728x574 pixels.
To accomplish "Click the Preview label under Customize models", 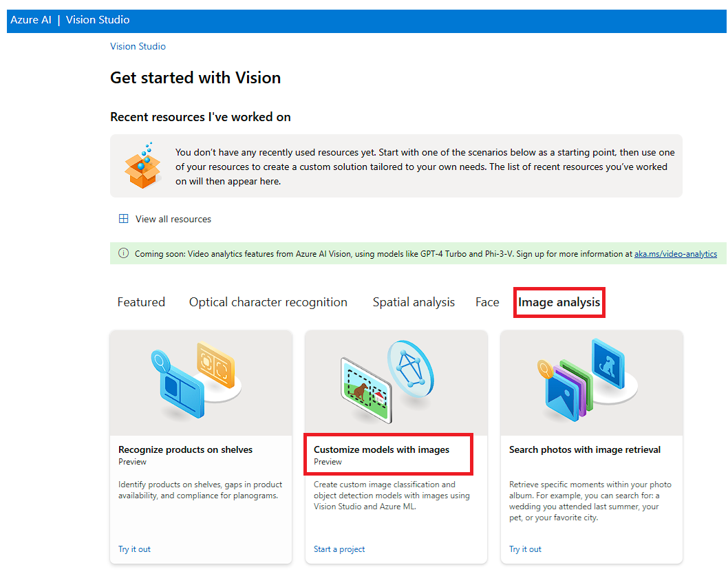I will [x=328, y=462].
